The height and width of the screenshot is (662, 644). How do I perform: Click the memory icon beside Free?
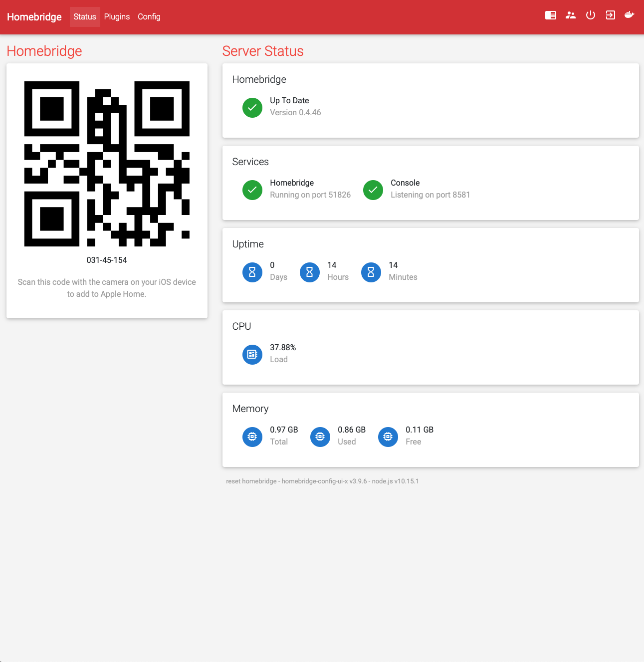click(388, 437)
